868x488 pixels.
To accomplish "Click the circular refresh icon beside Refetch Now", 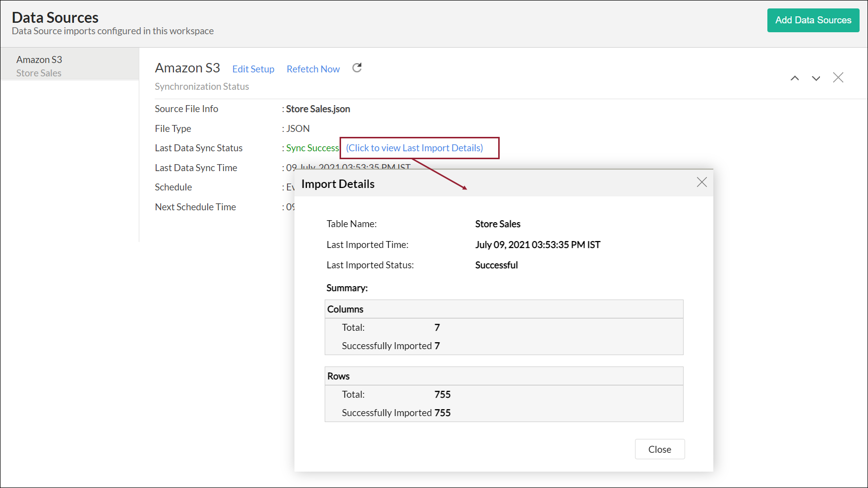I will (357, 68).
